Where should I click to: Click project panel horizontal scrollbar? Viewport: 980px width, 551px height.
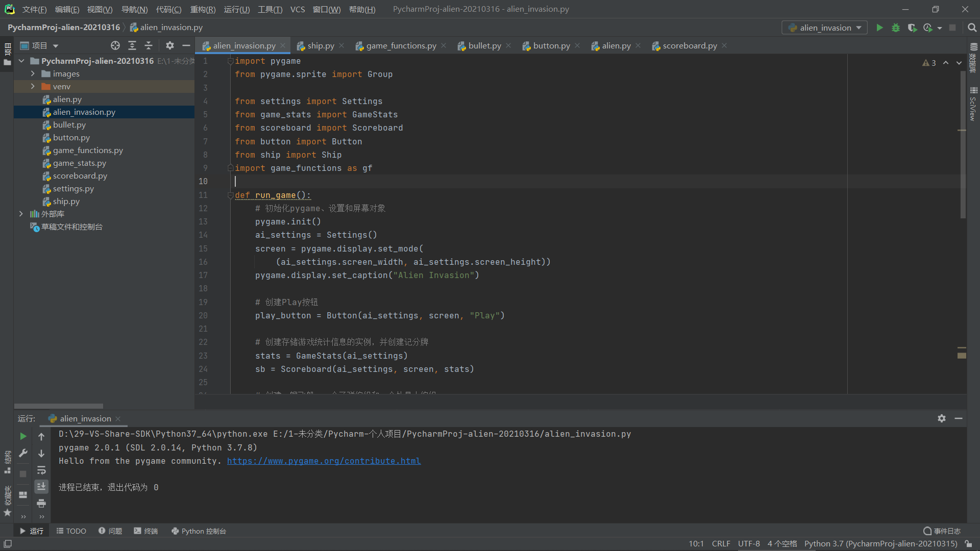pyautogui.click(x=59, y=406)
